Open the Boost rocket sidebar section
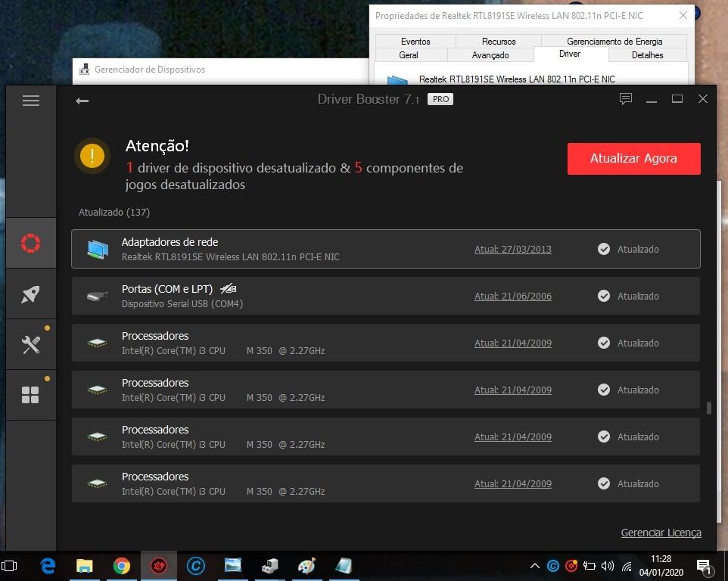 tap(30, 294)
